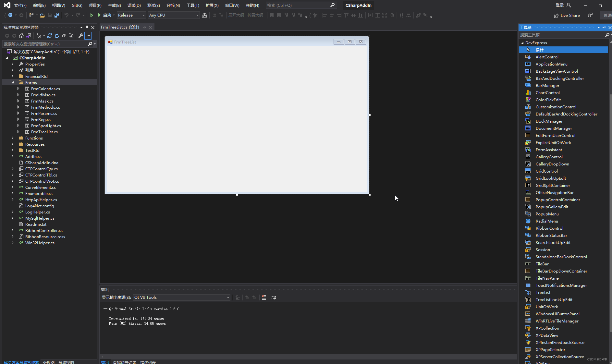The width and height of the screenshot is (612, 364).
Task: Open the 工具(T) menu
Action: tap(193, 5)
